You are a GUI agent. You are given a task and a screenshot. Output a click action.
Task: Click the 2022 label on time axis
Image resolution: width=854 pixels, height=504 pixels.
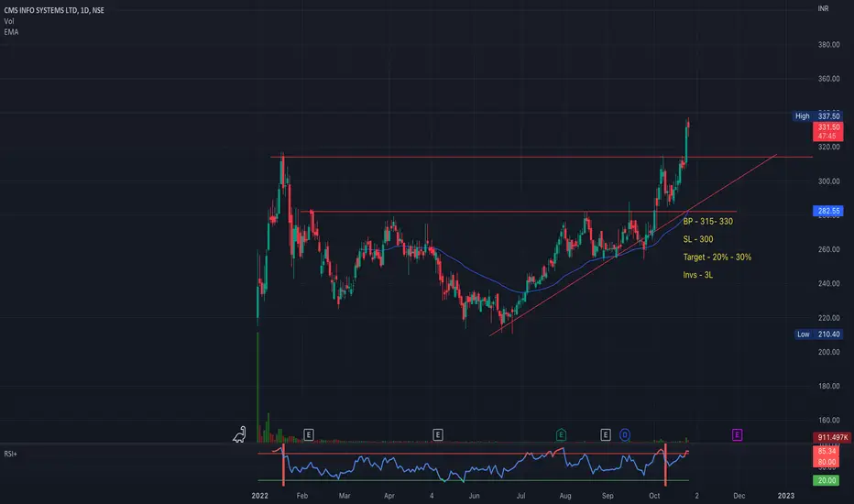click(x=260, y=496)
